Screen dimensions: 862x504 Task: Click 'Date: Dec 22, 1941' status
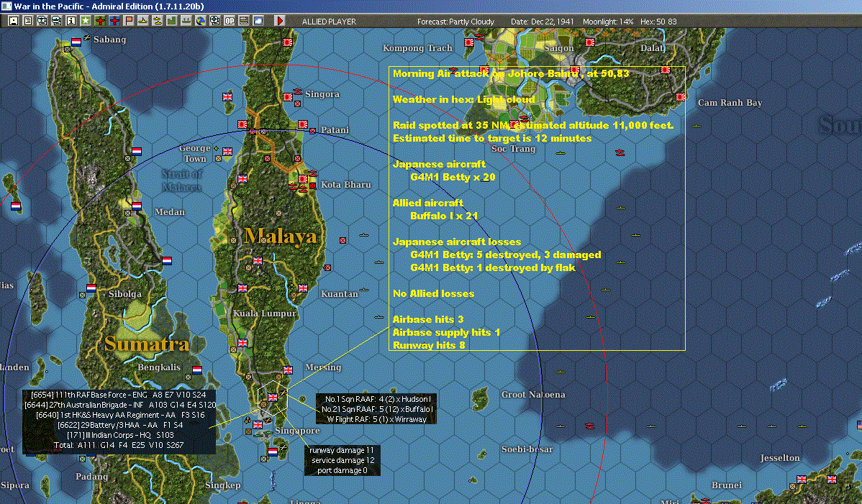click(542, 22)
